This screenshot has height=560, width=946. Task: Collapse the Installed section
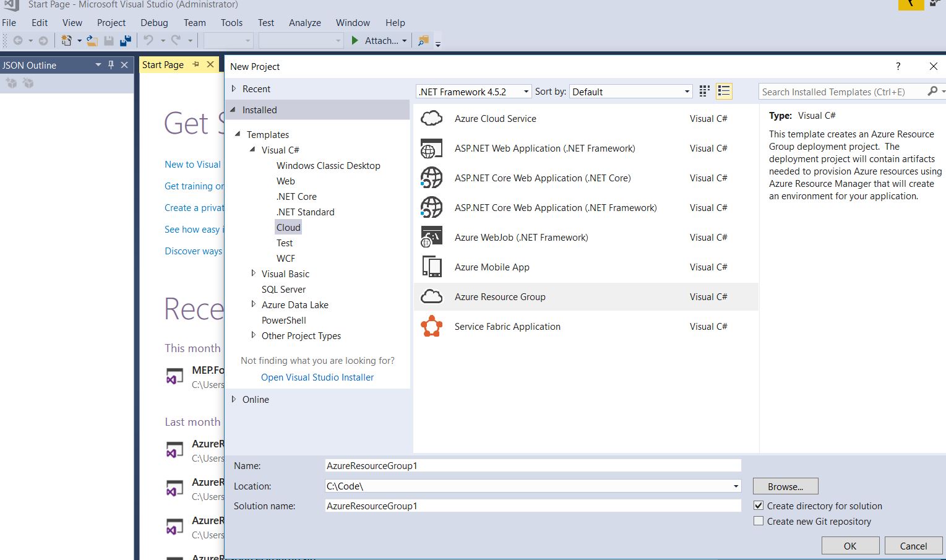pyautogui.click(x=234, y=110)
